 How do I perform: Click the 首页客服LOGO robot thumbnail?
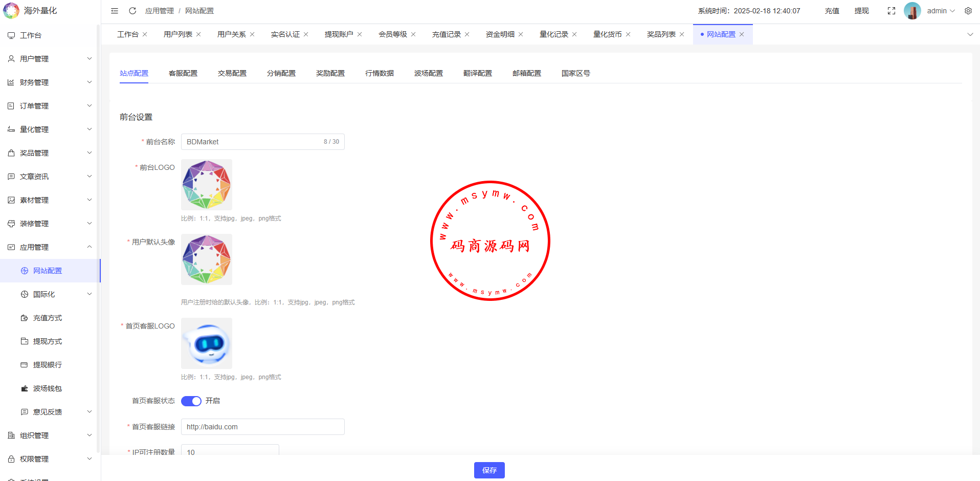[x=207, y=343]
